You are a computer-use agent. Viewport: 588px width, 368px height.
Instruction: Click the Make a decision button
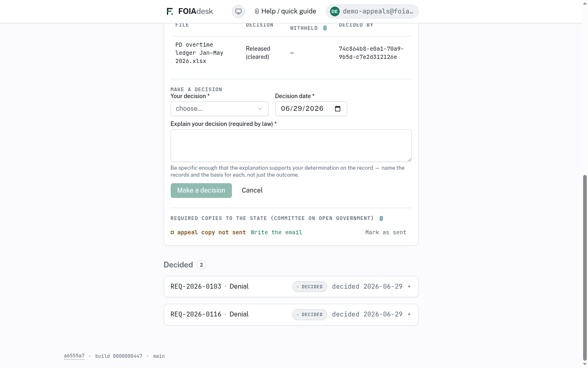click(x=201, y=191)
